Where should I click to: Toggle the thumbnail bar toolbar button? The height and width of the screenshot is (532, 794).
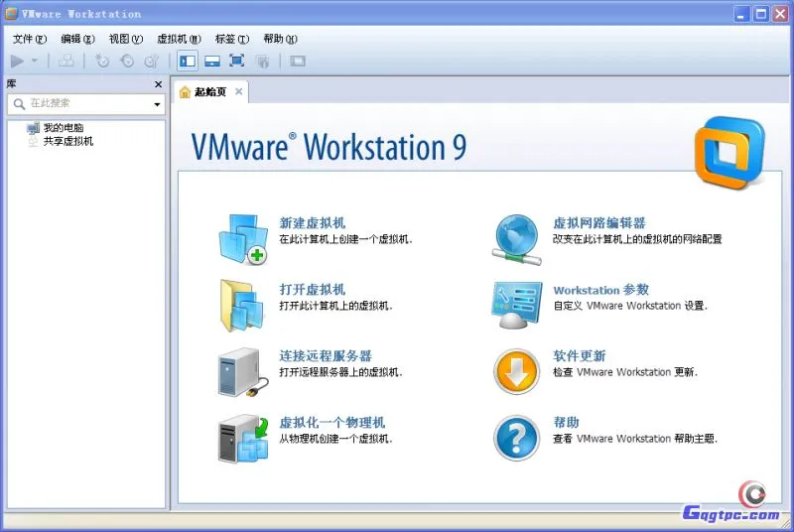[x=212, y=62]
